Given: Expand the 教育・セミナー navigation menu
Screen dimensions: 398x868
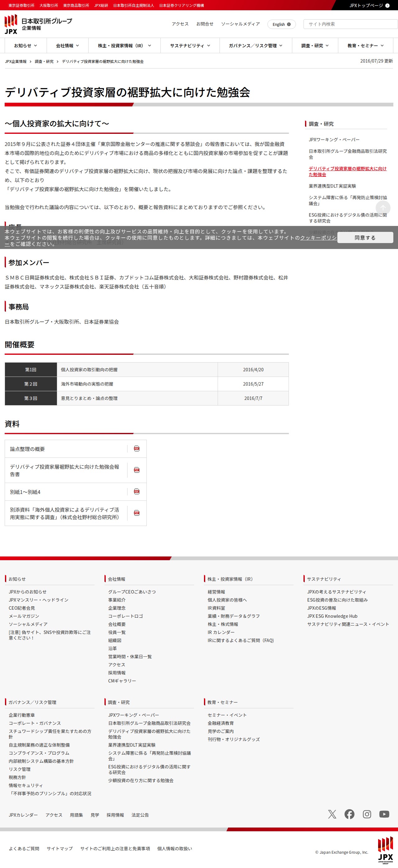Looking at the screenshot, I should (366, 45).
